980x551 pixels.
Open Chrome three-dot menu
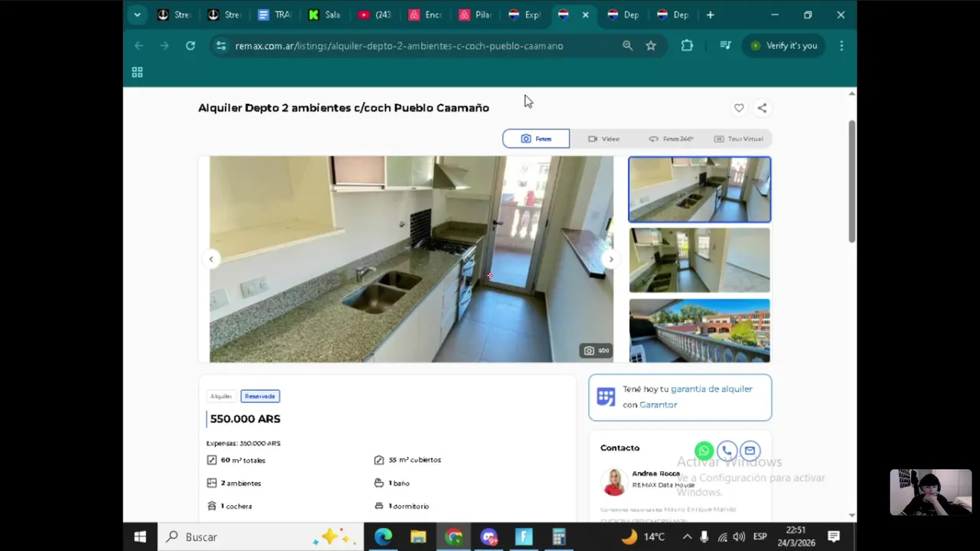[841, 46]
